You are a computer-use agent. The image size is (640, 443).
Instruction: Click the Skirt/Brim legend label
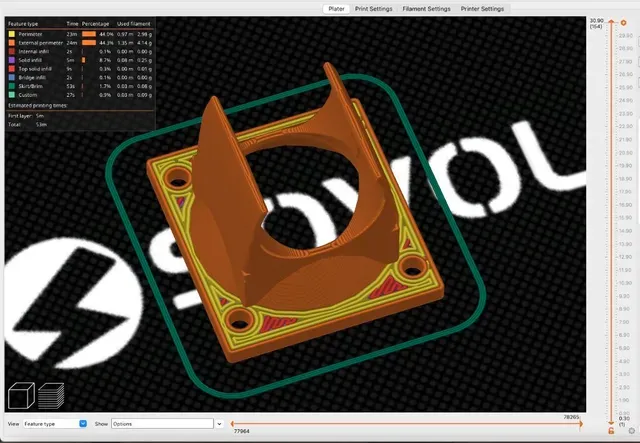31,86
